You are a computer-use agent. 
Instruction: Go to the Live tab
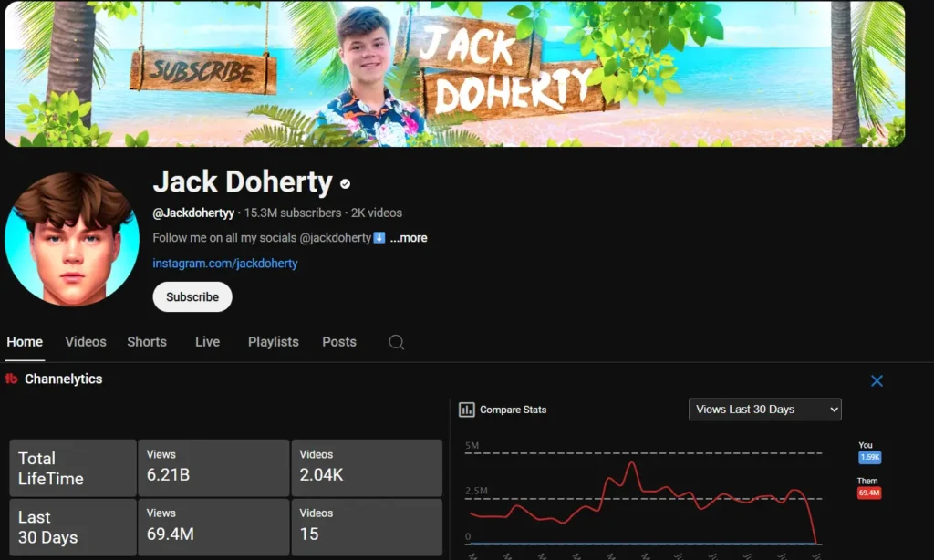[207, 342]
